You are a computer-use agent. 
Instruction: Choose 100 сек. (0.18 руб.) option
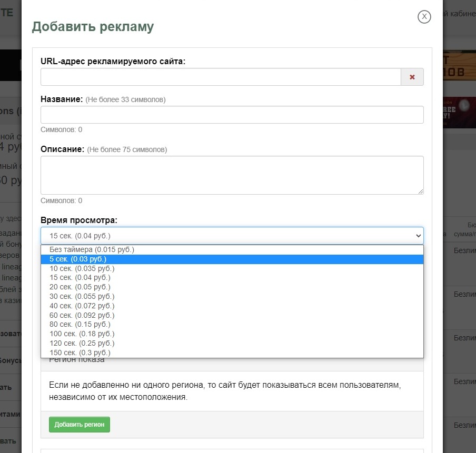[x=82, y=334]
